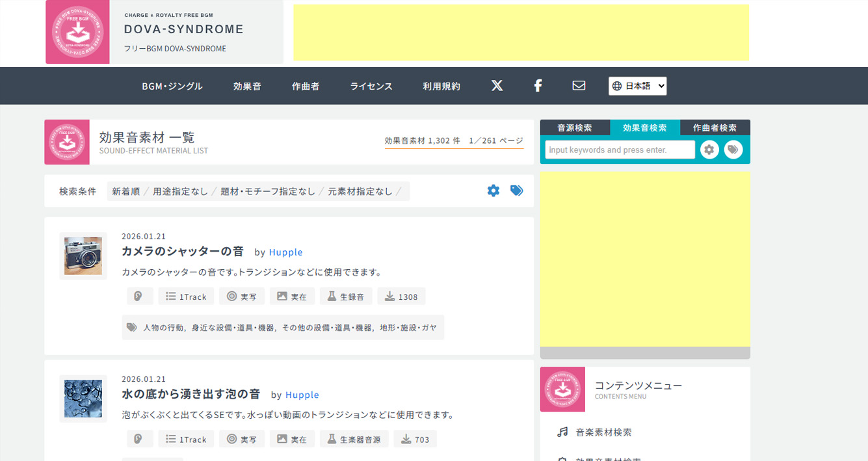This screenshot has width=868, height=461.
Task: Open the X (Twitter) icon in the navbar
Action: click(497, 85)
